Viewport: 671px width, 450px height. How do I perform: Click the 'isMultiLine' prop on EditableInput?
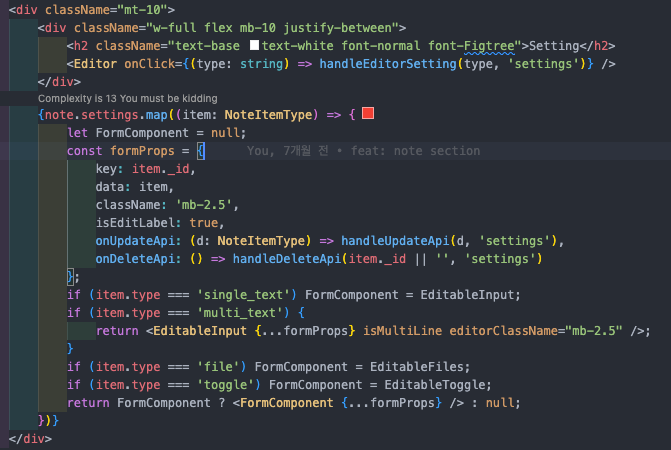tap(403, 331)
